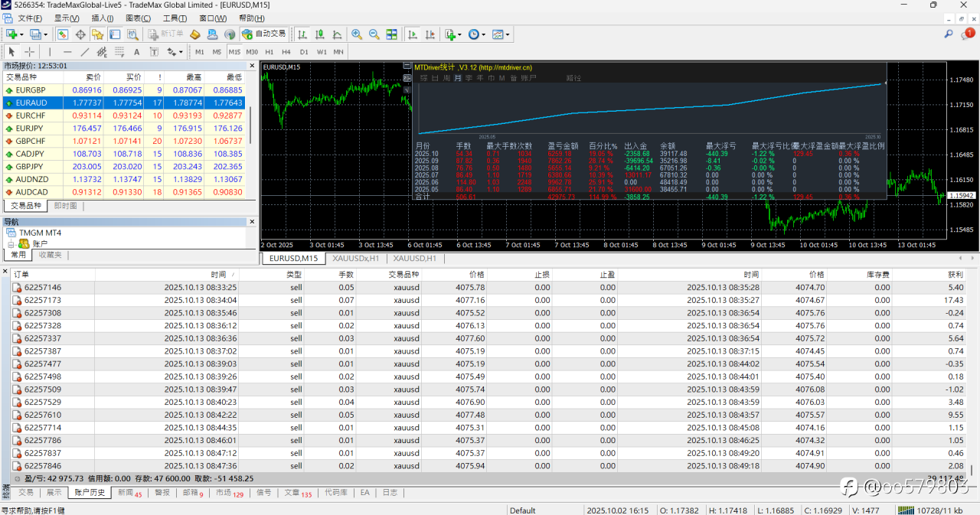Open the 插入 Insert menu

102,18
